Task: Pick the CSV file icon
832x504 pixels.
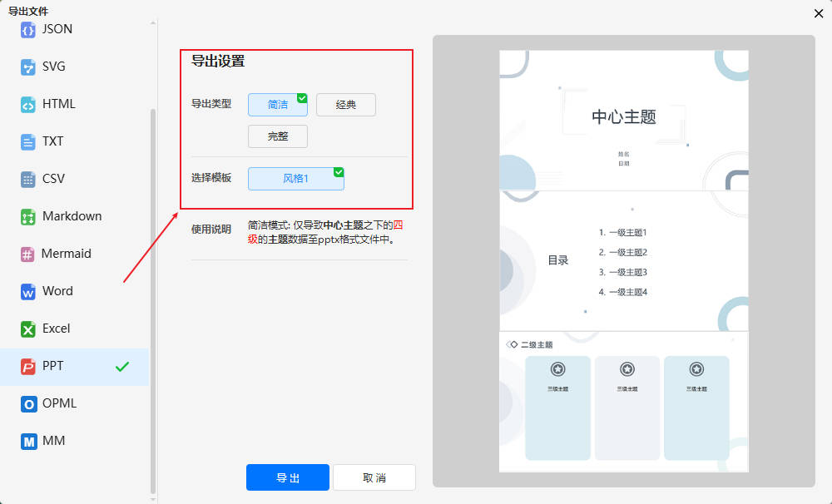Action: click(28, 179)
